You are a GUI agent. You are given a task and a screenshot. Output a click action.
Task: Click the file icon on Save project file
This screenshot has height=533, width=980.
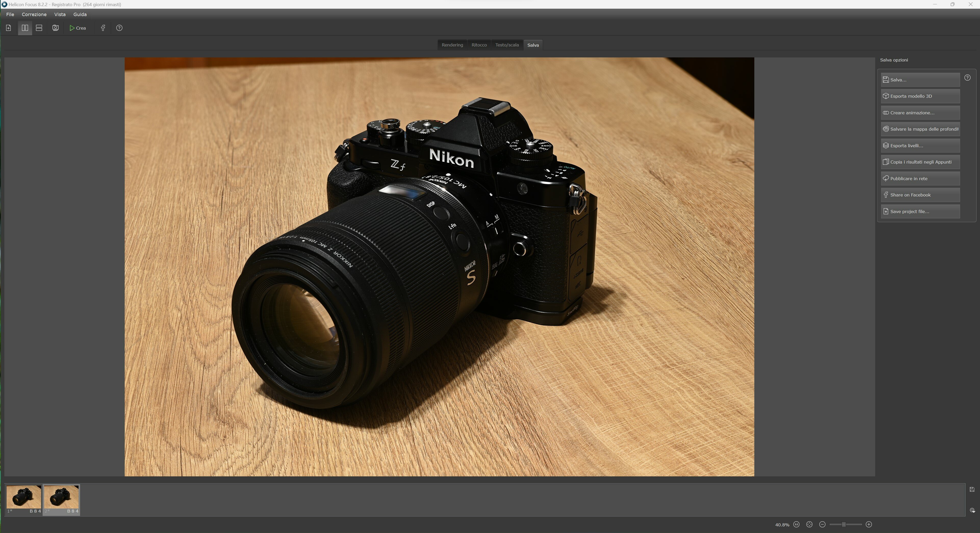coord(886,211)
